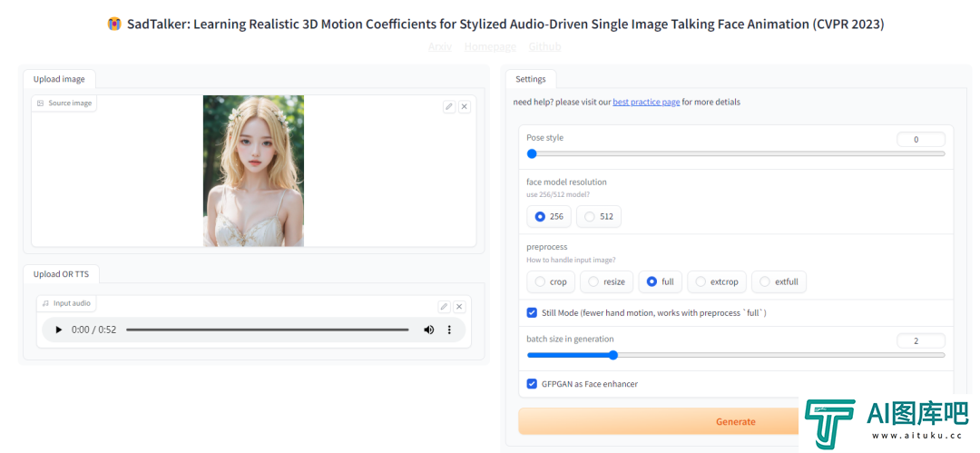
Task: Click the audio time display 0:00 / 0:52
Action: [93, 330]
